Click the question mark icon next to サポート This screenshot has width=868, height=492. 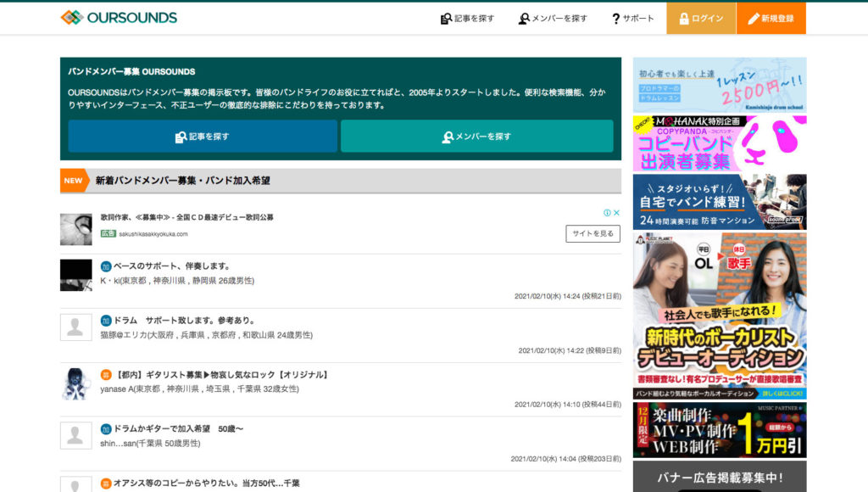pyautogui.click(x=615, y=16)
